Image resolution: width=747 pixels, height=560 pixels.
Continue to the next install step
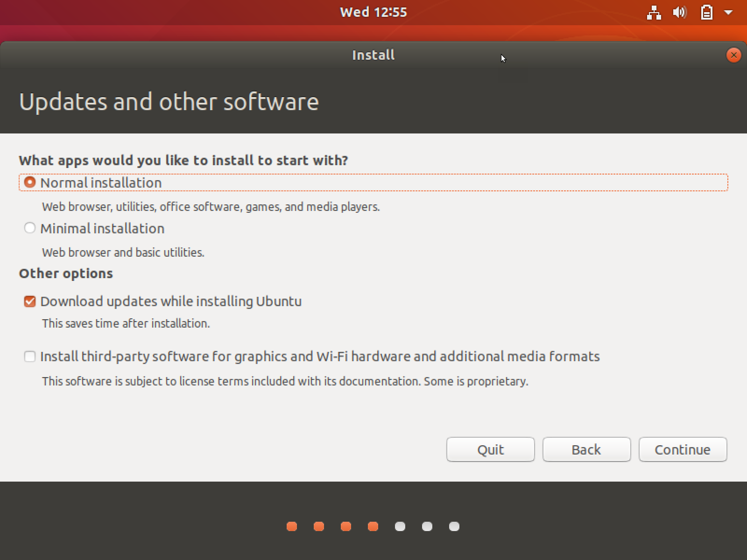click(683, 449)
